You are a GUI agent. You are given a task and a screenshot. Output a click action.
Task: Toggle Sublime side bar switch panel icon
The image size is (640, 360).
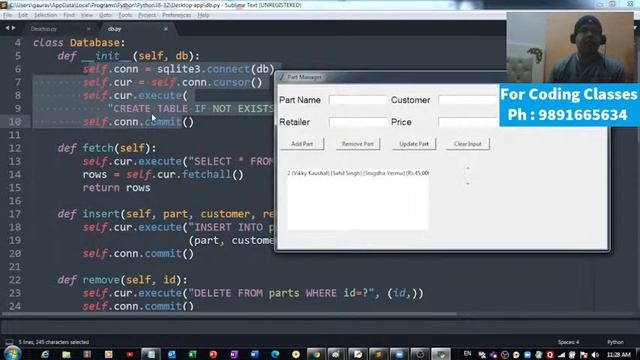pyautogui.click(x=9, y=342)
